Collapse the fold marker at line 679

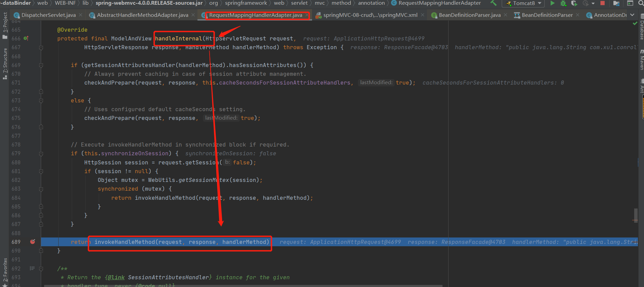(x=41, y=154)
